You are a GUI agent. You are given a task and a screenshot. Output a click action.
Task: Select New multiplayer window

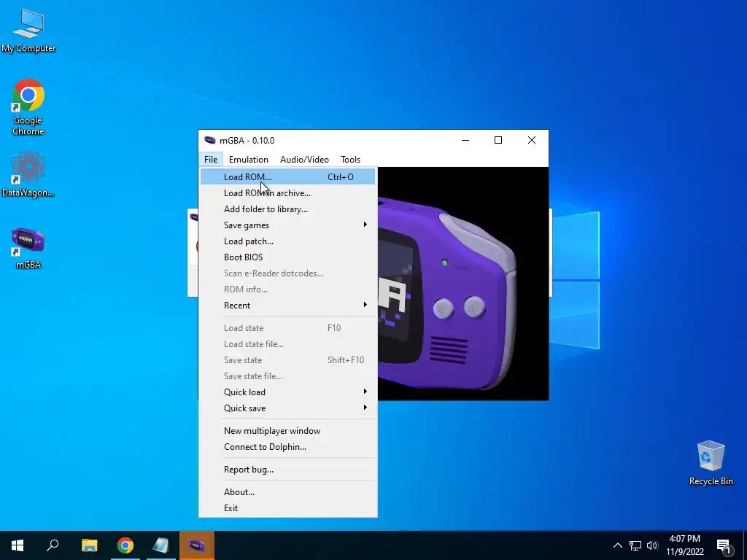click(x=287, y=430)
